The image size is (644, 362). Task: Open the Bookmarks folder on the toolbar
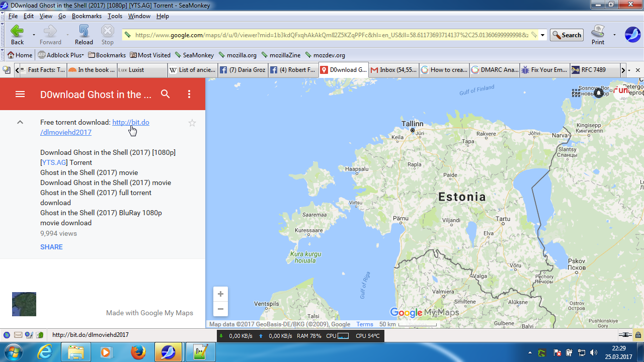(107, 55)
